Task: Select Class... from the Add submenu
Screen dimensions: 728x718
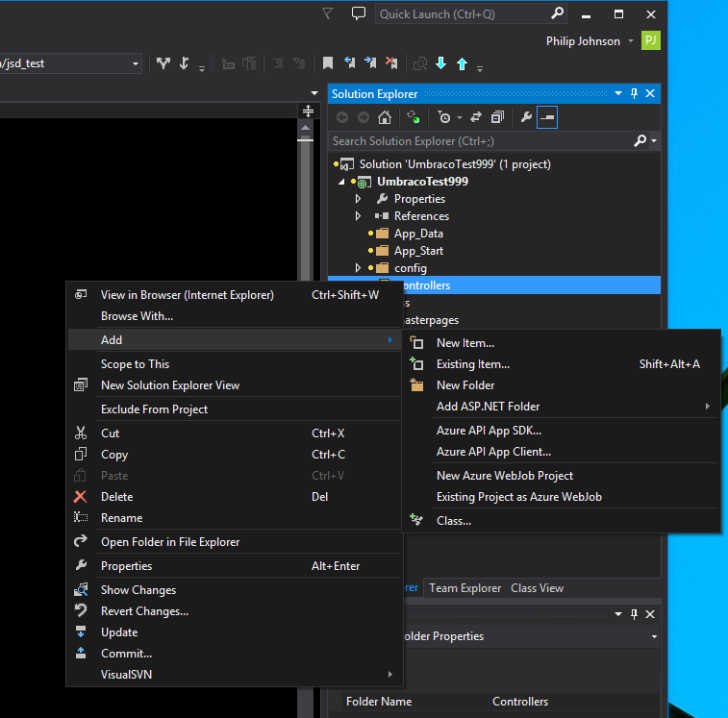Action: point(453,521)
